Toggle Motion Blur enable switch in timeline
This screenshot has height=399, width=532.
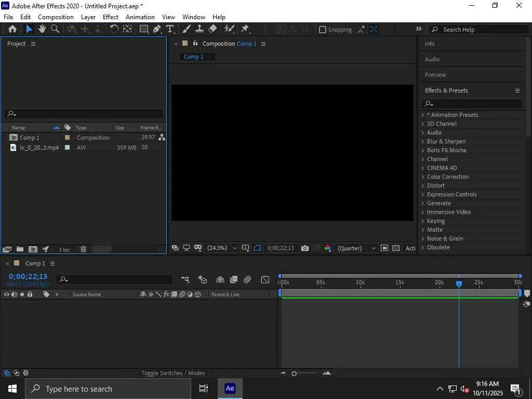[x=247, y=279]
